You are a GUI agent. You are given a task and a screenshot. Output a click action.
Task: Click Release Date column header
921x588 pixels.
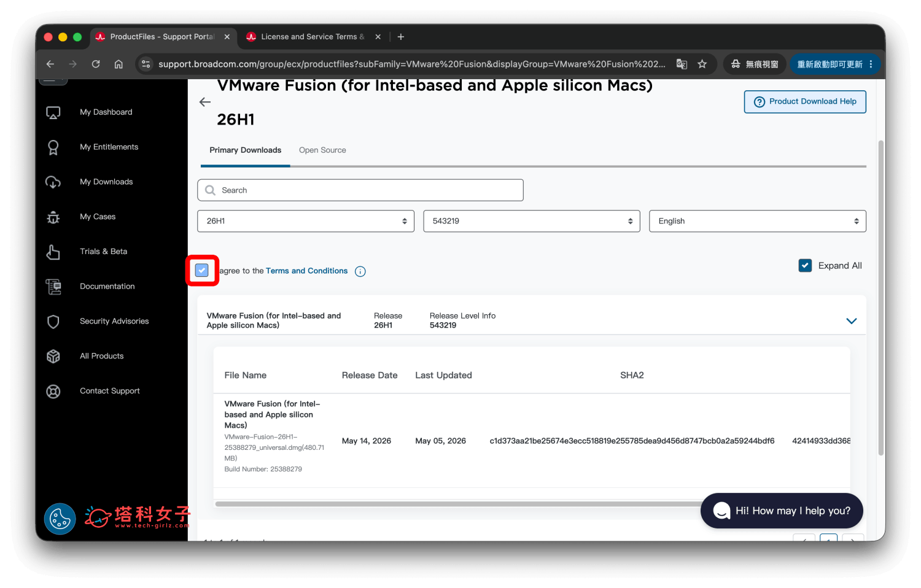pyautogui.click(x=370, y=376)
